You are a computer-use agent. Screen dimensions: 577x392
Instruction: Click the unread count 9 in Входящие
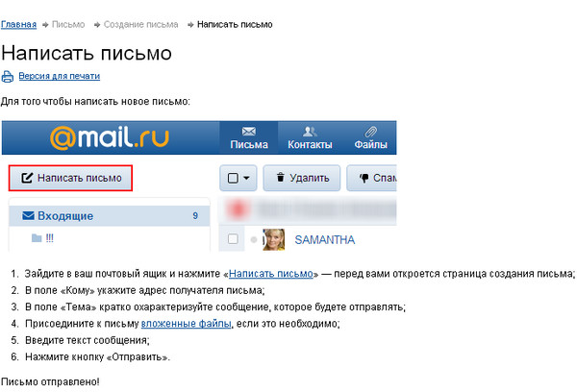[x=195, y=216]
